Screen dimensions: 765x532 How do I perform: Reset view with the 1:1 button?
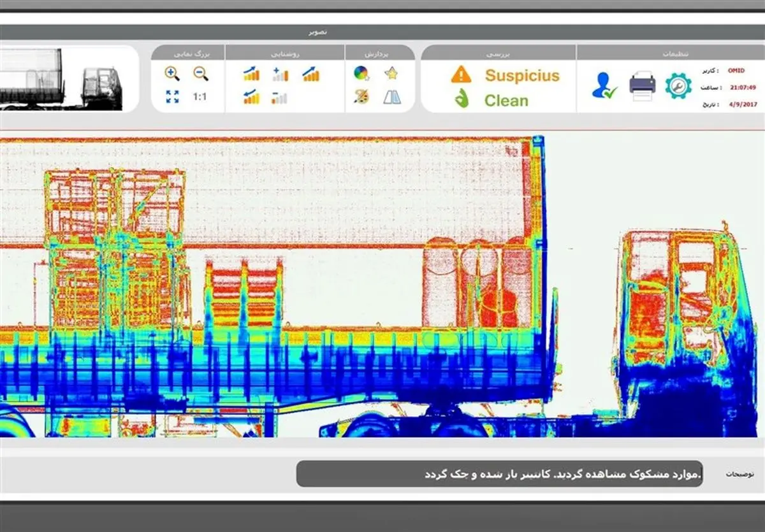point(200,97)
